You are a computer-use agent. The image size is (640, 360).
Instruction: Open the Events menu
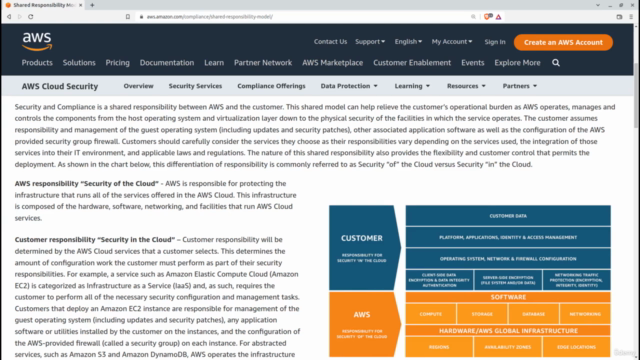(473, 63)
